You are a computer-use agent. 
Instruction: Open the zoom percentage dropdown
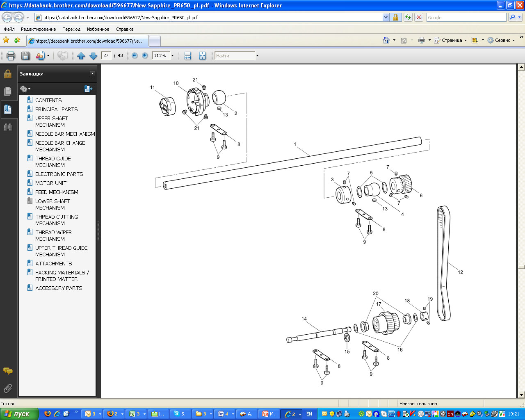coord(172,56)
